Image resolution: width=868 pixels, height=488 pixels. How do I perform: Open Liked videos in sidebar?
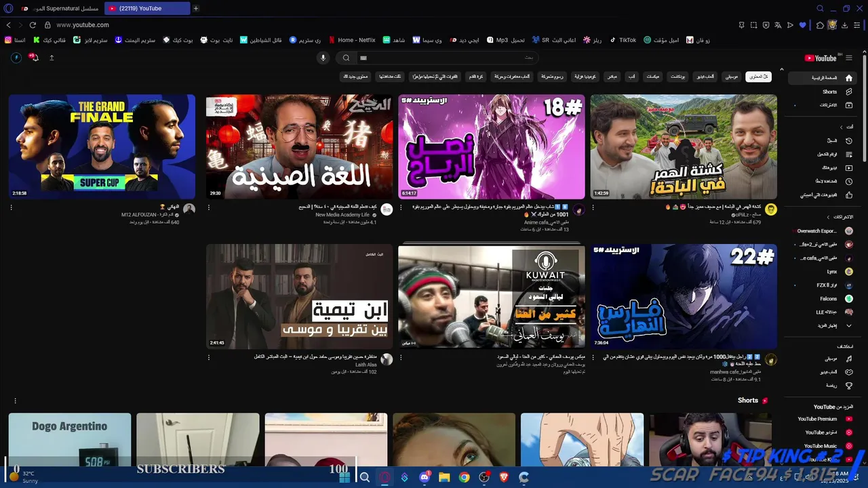point(822,195)
